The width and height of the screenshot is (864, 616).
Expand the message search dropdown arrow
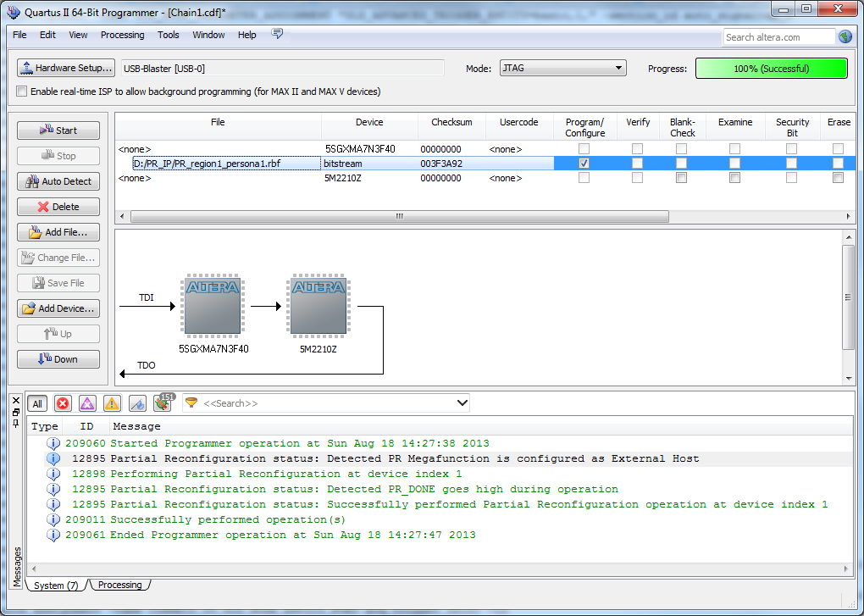coord(462,403)
